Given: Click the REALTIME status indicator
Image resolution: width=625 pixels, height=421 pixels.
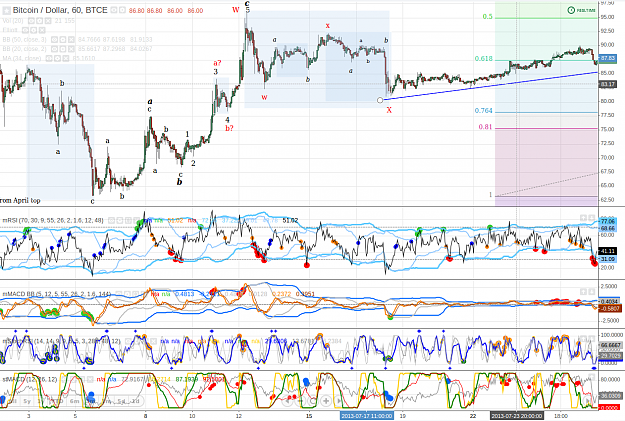Looking at the screenshot, I should [582, 10].
